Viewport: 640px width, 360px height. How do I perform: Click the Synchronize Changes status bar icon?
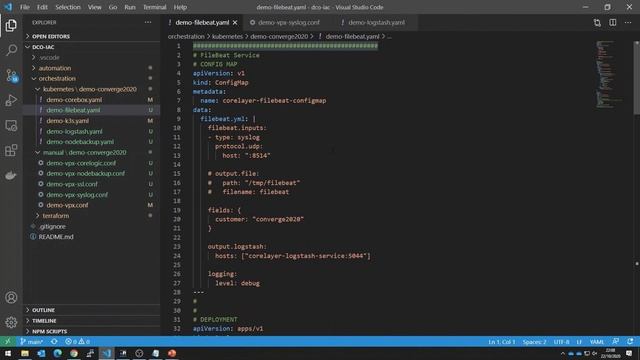coord(54,342)
